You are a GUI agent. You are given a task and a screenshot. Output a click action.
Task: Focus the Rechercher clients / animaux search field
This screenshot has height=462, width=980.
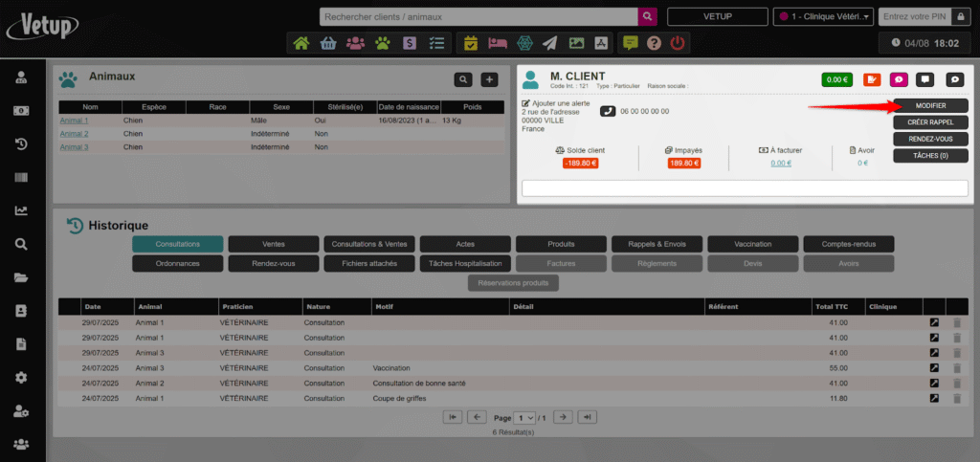point(479,16)
